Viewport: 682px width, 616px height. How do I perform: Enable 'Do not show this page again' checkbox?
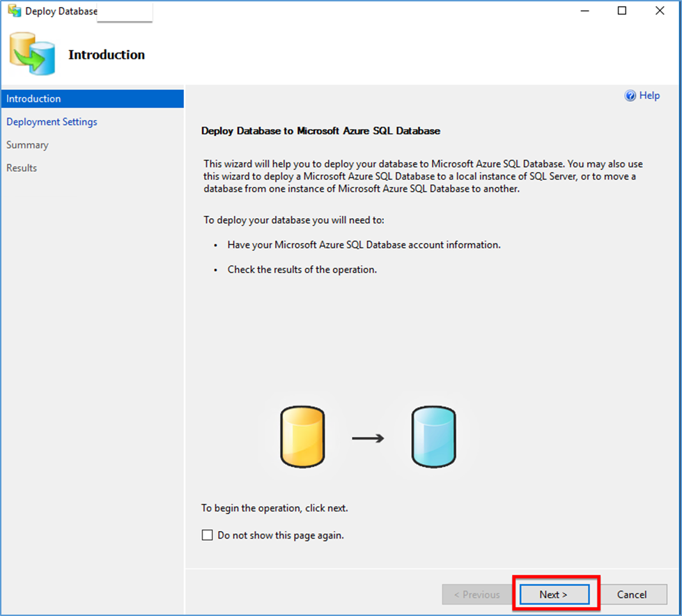(x=207, y=534)
